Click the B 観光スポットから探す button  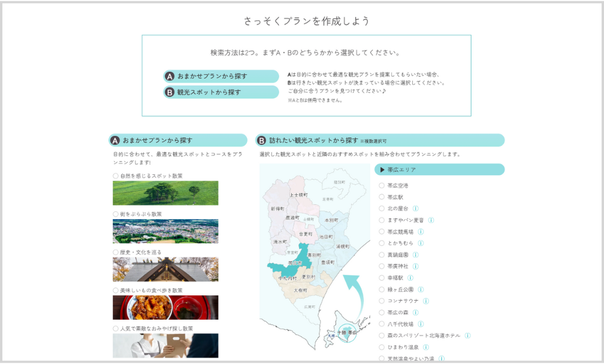tap(221, 92)
